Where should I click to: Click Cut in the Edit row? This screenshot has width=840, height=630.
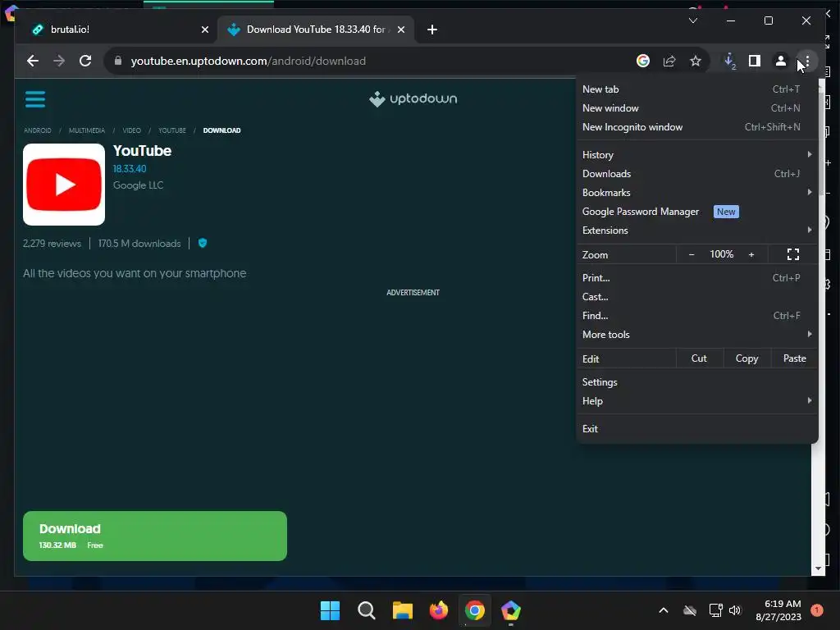click(x=699, y=358)
